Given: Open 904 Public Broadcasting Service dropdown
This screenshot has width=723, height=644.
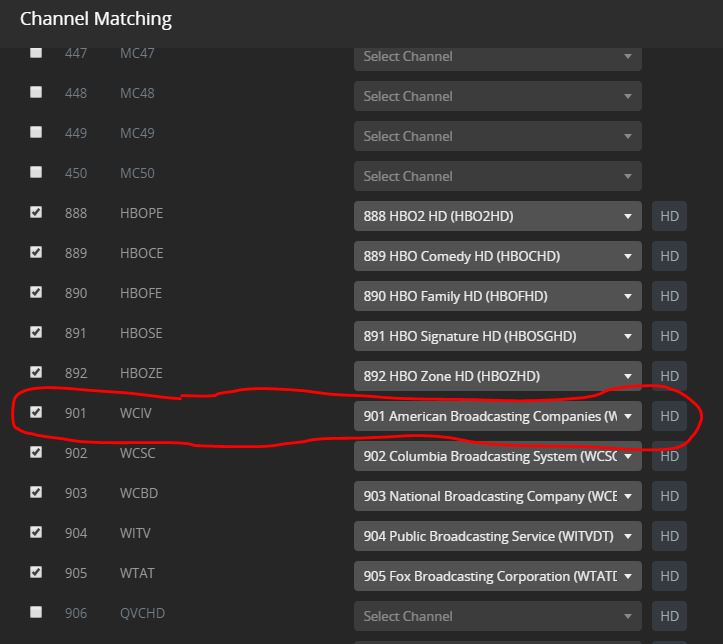Looking at the screenshot, I should 498,536.
